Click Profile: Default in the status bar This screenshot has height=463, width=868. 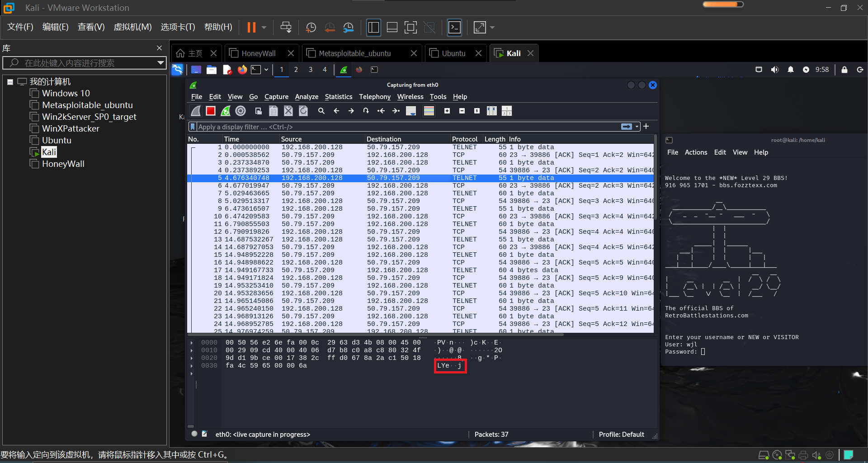[621, 435]
